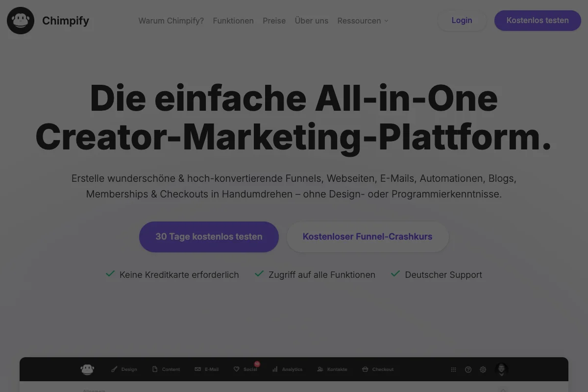Click the headline Die einfache All-in-One Creator-Marketing-Plattform
588x392 pixels.
[294, 118]
